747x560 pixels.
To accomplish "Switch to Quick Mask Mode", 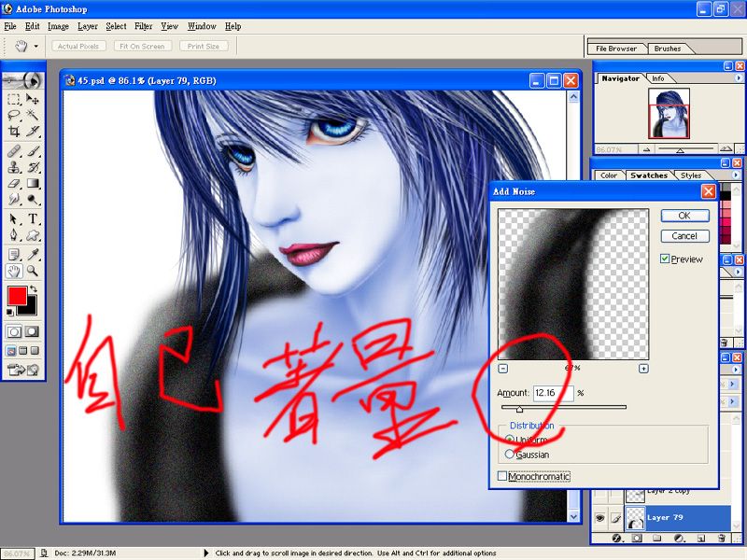I will pyautogui.click(x=33, y=331).
